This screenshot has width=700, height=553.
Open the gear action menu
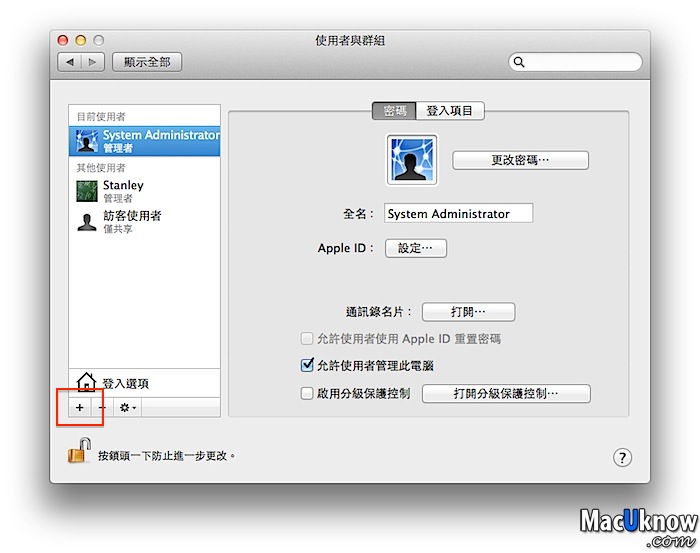point(128,408)
